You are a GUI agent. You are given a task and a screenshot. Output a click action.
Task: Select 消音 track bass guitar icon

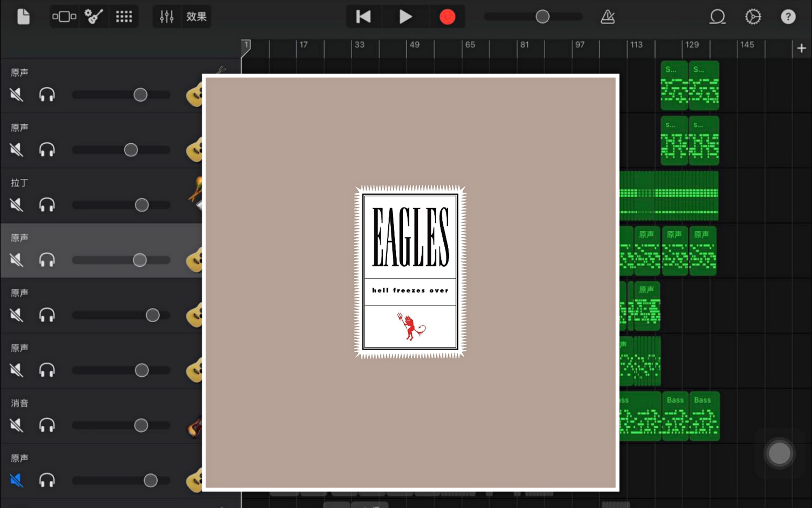[194, 427]
